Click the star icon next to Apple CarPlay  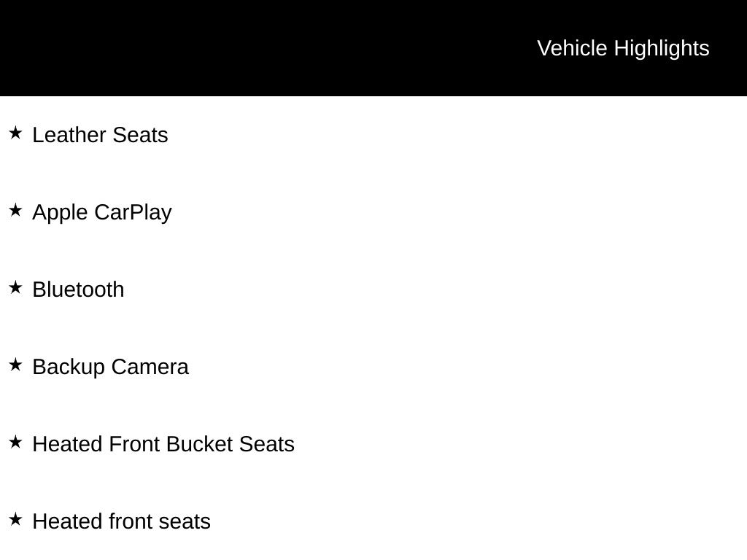pos(15,210)
